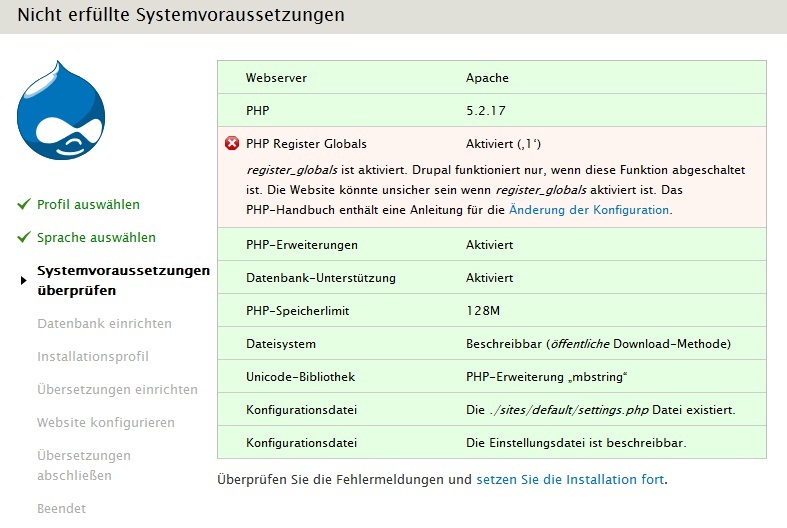The height and width of the screenshot is (528, 787).
Task: Click the arrow marker beside Systemvoraussetzungen überprüfen
Action: pos(24,281)
